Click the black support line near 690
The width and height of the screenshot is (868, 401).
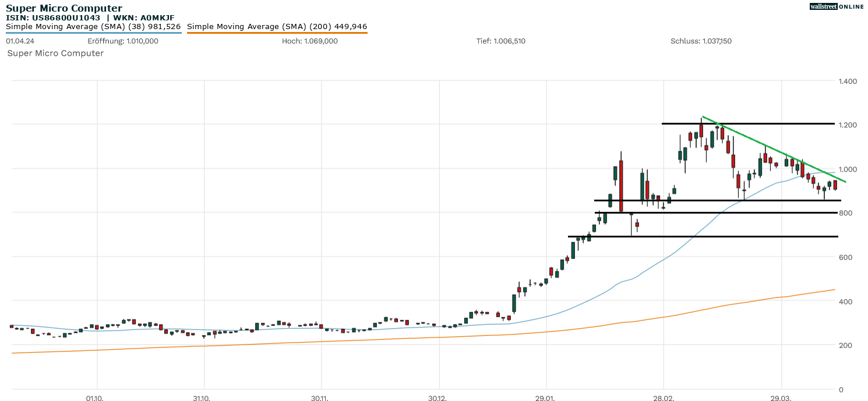pyautogui.click(x=703, y=236)
